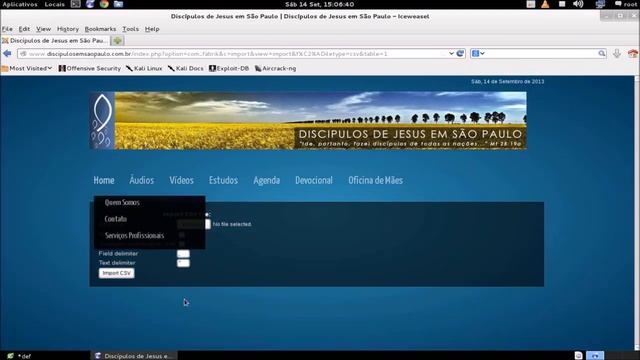The width and height of the screenshot is (640, 360).
Task: Open a new tab with the plus button
Action: click(118, 40)
